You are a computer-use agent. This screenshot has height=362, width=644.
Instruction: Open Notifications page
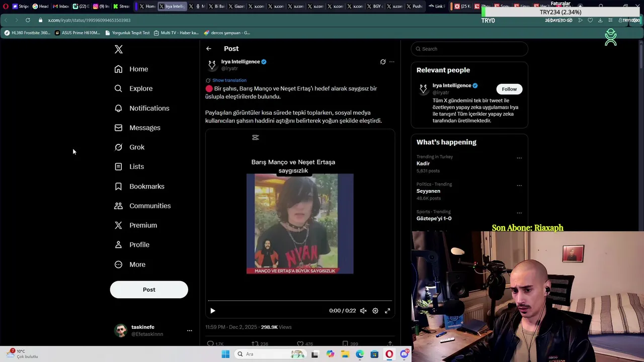tap(142, 108)
